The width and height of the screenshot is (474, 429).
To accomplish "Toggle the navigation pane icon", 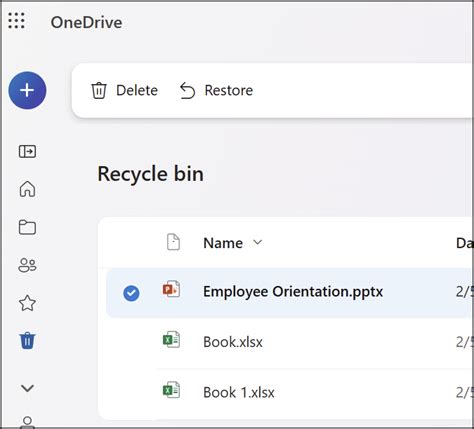I will [x=27, y=151].
